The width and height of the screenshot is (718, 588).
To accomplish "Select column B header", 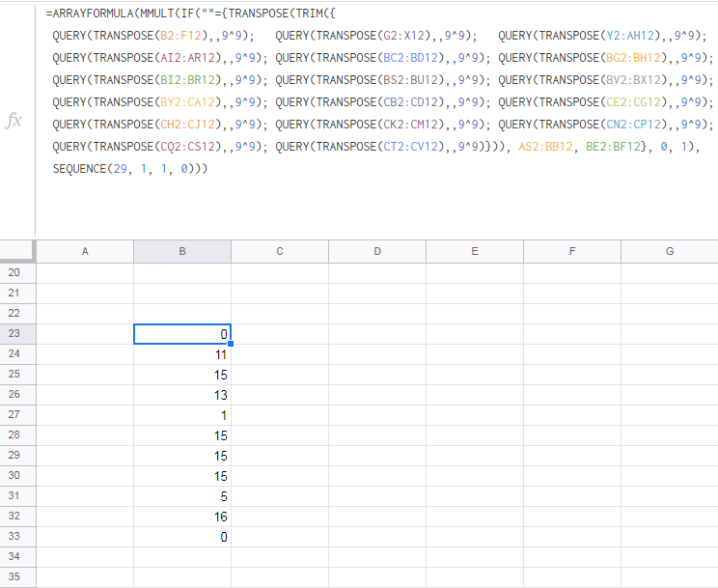I will [182, 251].
